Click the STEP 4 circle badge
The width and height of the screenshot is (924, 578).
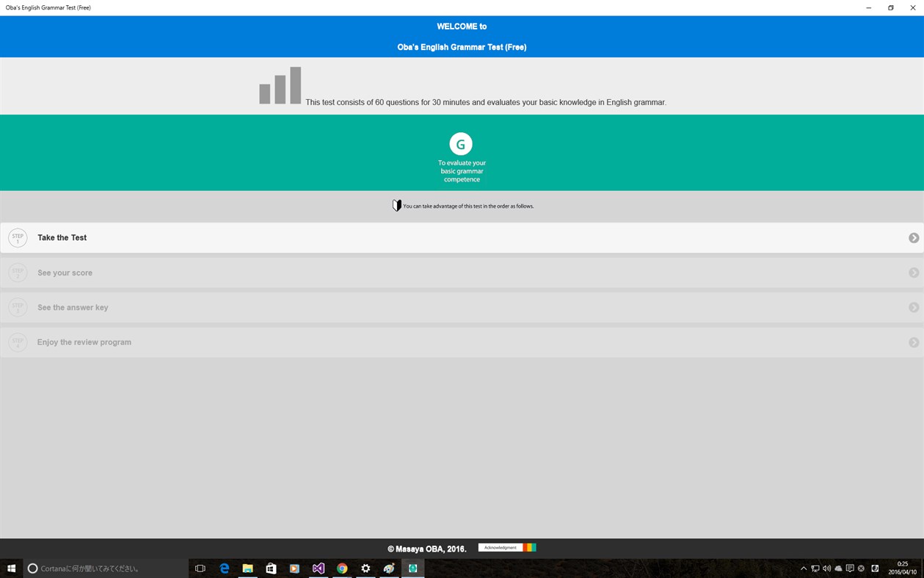(x=18, y=342)
